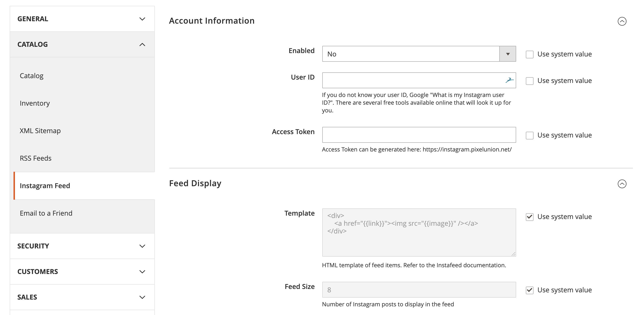Click the Access Token input field
Screen dimensions: 644x315
[x=419, y=135]
